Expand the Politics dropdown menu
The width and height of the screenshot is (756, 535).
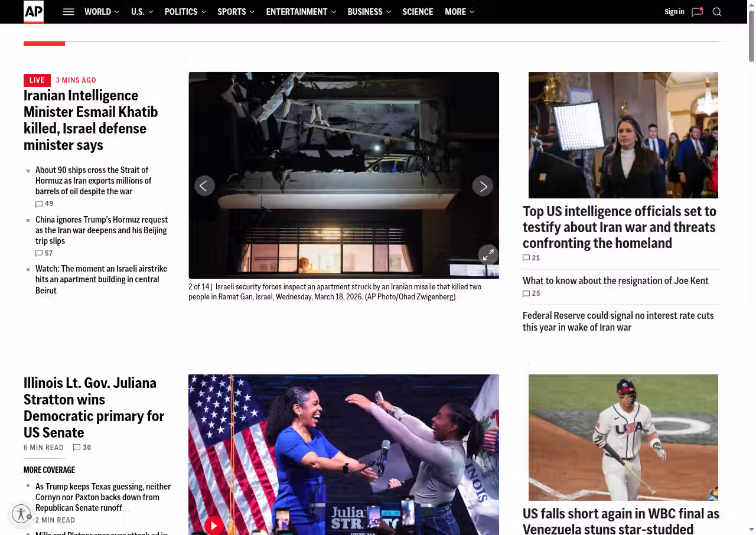(x=185, y=12)
